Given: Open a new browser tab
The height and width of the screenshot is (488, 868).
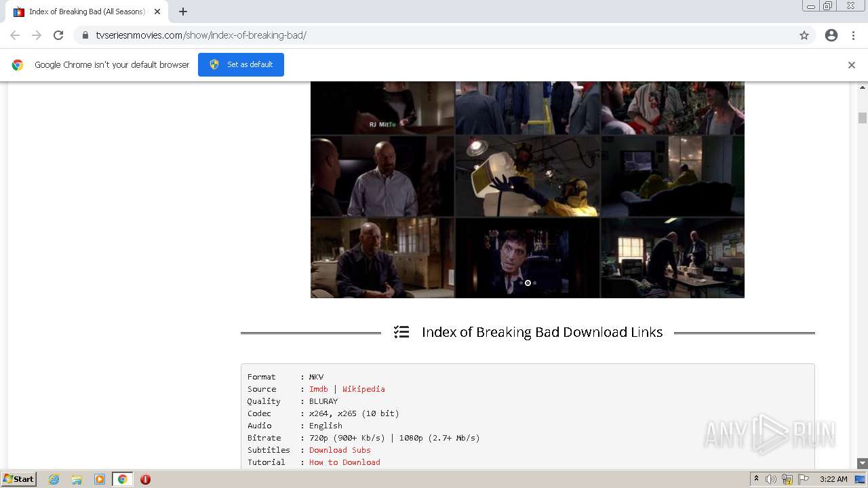Looking at the screenshot, I should click(x=183, y=12).
